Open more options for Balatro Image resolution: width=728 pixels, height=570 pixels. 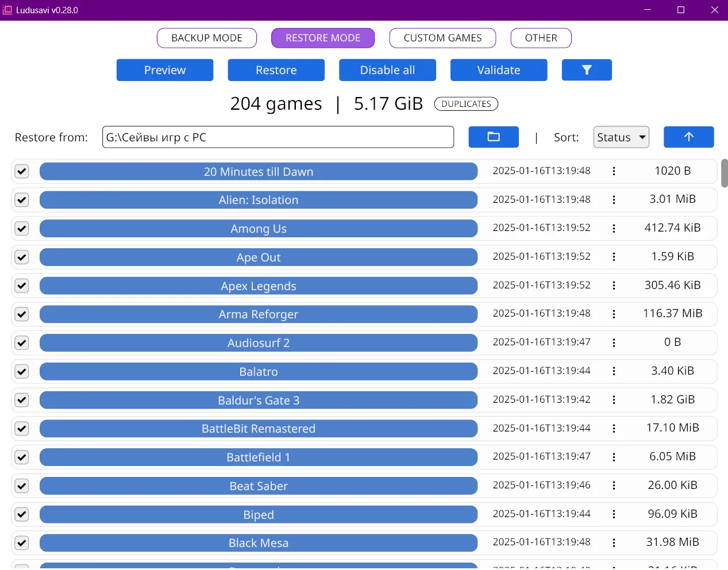(614, 371)
